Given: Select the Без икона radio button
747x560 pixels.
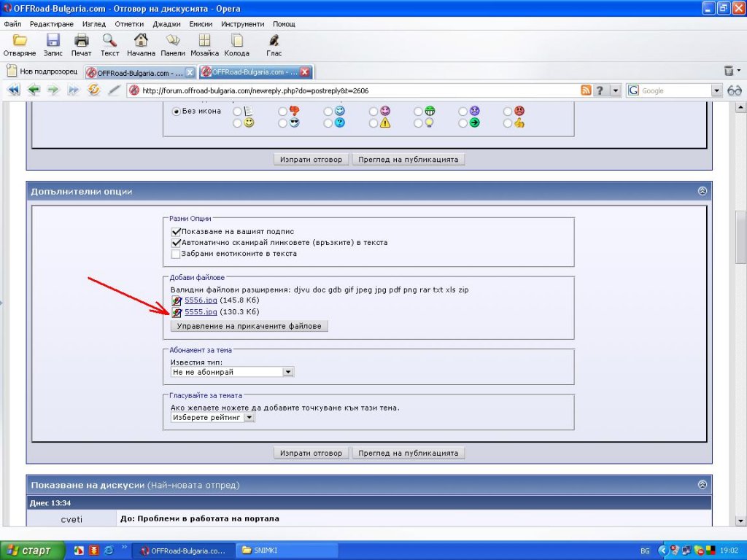Looking at the screenshot, I should click(x=177, y=112).
